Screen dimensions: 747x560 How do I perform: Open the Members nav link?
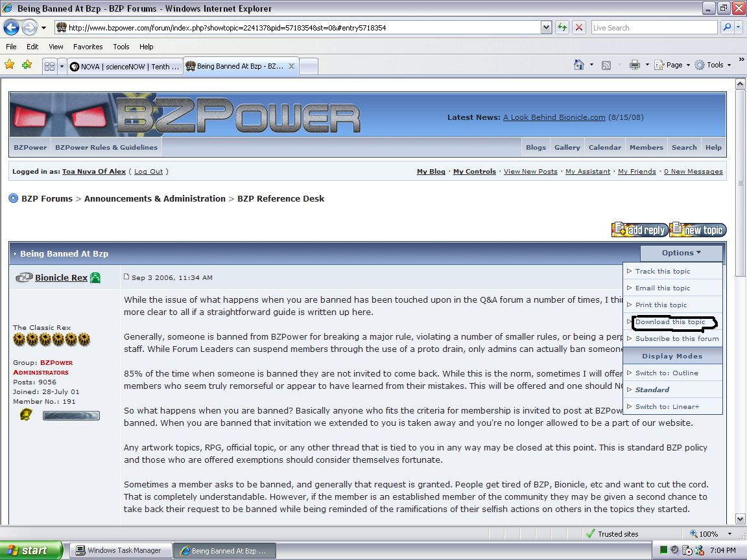coord(646,147)
